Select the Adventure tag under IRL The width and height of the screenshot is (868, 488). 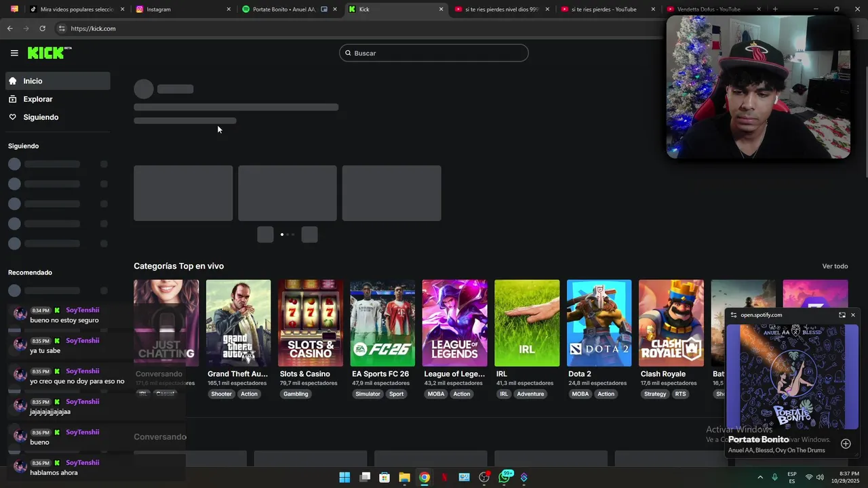(530, 394)
